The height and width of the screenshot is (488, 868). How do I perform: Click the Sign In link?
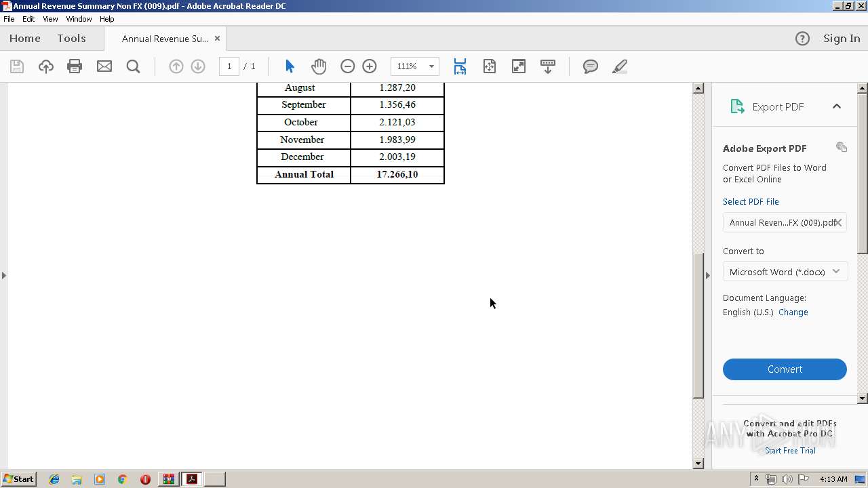[x=842, y=39]
